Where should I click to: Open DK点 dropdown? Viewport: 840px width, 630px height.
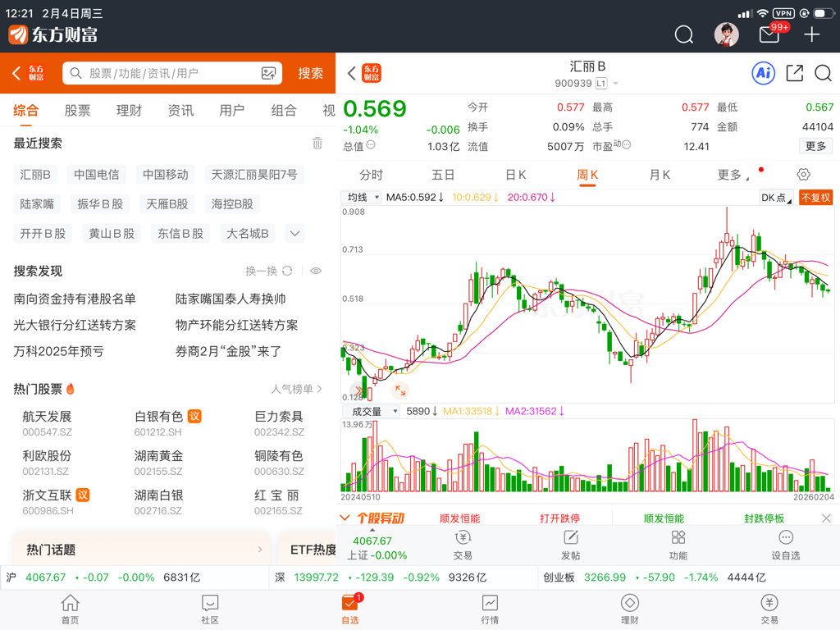(x=776, y=197)
